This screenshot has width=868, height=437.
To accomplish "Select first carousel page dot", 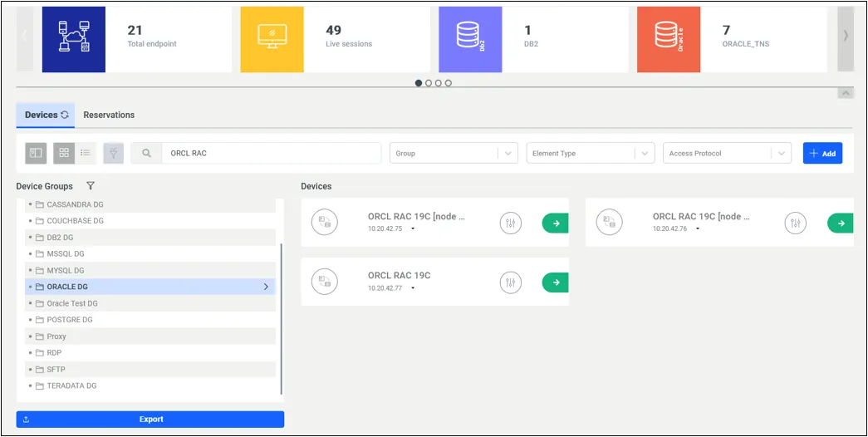I will 419,83.
